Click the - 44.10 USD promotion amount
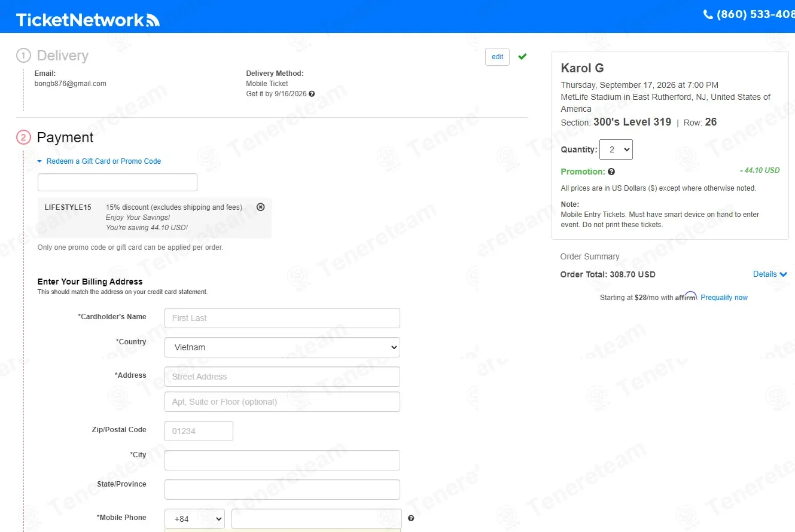Screen dimensions: 795x532 [x=760, y=170]
